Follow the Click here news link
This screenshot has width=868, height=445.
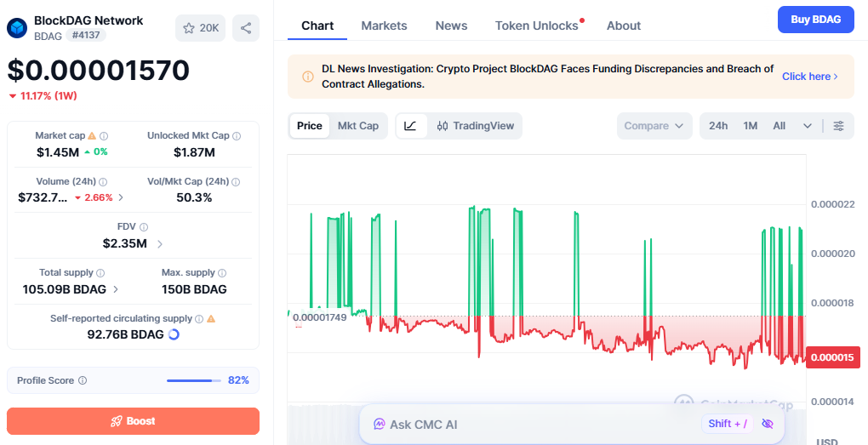pos(810,77)
